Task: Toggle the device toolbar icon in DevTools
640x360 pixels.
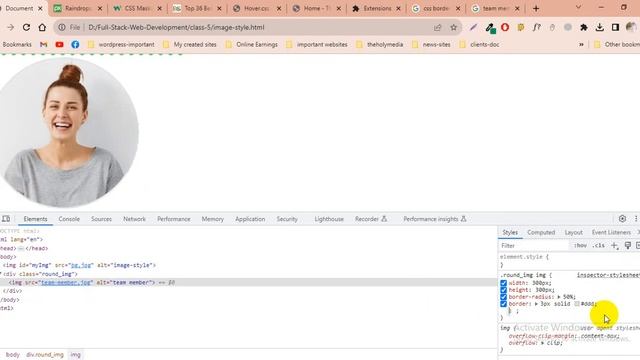Action: 6,219
